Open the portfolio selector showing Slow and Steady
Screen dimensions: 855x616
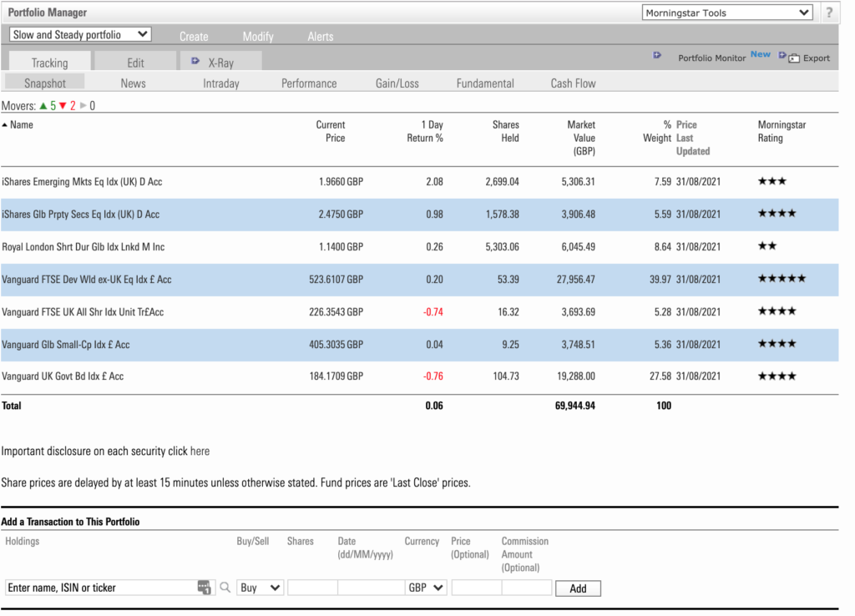pyautogui.click(x=79, y=34)
